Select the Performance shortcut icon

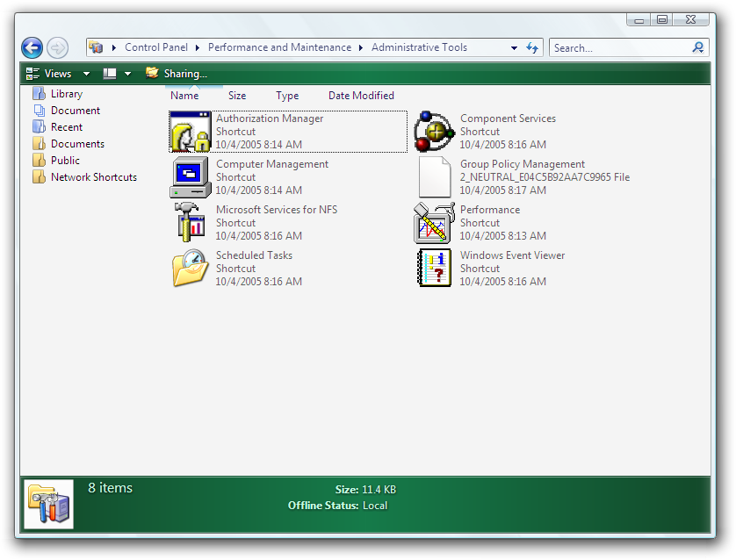pos(434,223)
